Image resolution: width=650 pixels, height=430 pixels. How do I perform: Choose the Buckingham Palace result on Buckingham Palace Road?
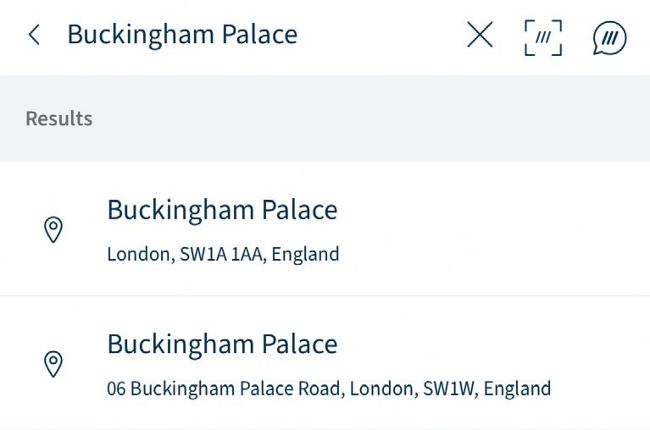pos(222,344)
